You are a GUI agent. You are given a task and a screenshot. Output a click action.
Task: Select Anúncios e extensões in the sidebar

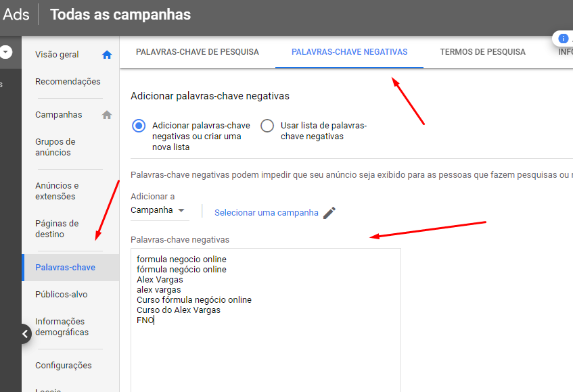[x=57, y=191]
